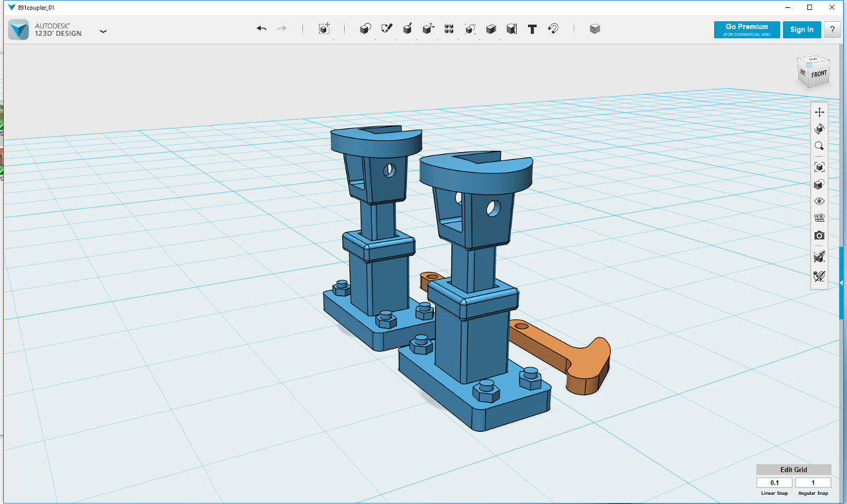Screen dimensions: 847x504
Task: Maximize the 123D Design window
Action: tap(809, 7)
